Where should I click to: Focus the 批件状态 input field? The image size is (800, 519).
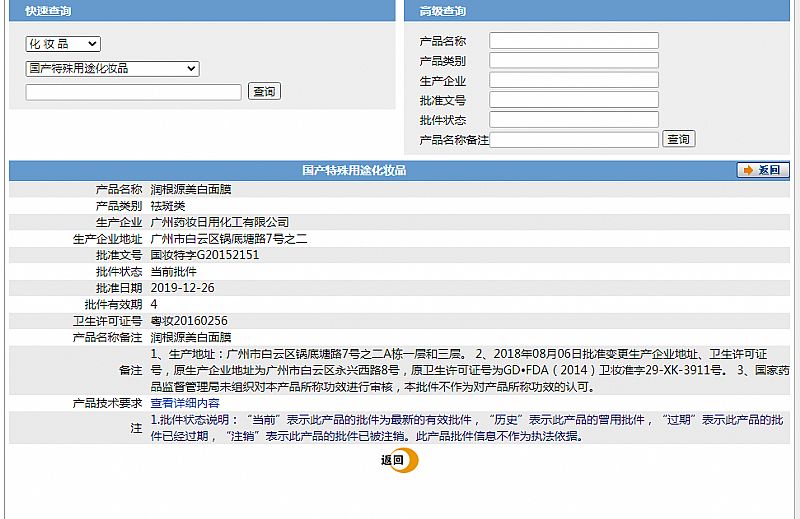pos(573,120)
